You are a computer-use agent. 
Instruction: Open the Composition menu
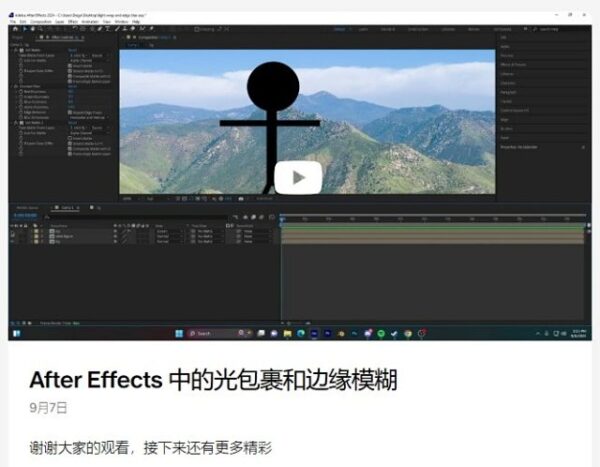[41, 22]
